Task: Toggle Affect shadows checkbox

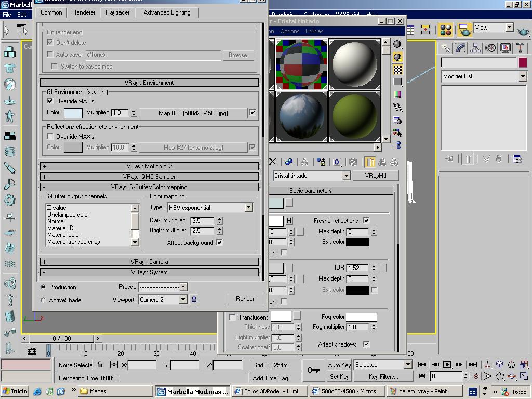Action: (366, 344)
